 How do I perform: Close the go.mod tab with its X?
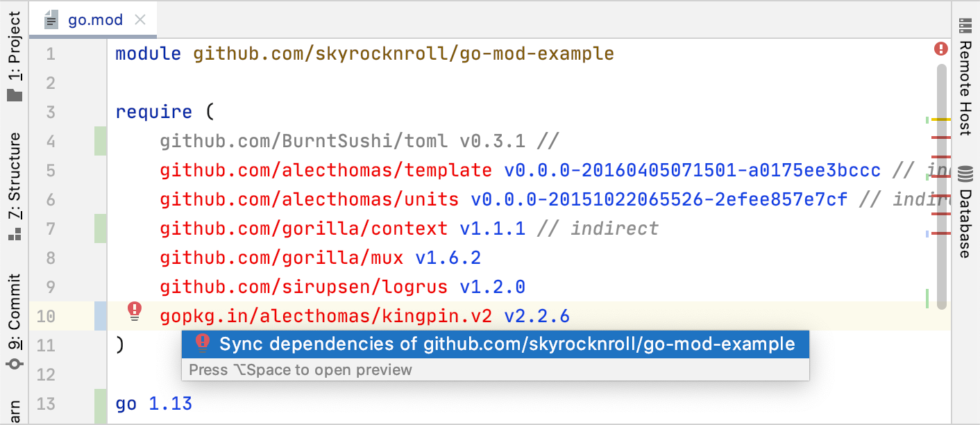(x=140, y=19)
